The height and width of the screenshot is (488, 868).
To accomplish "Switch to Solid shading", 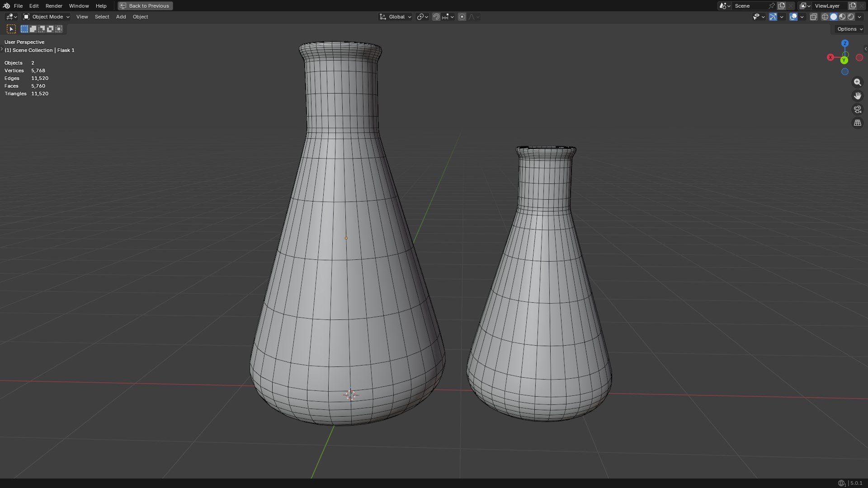I will 834,17.
